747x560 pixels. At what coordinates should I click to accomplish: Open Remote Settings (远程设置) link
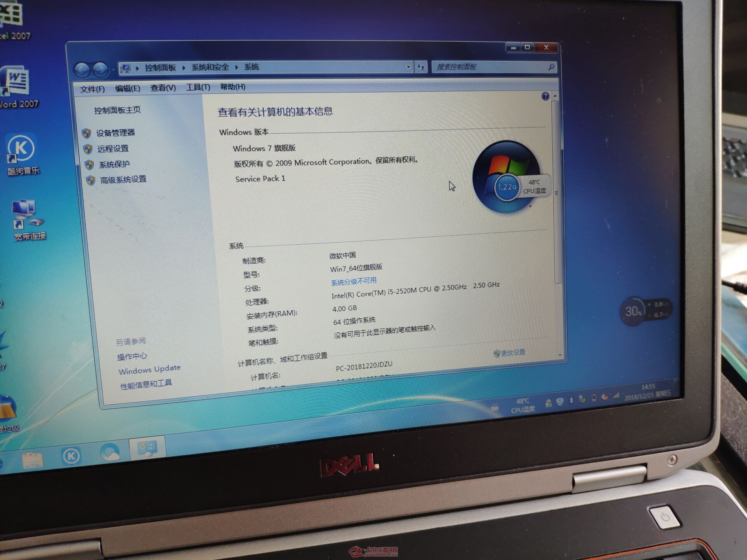click(x=113, y=149)
